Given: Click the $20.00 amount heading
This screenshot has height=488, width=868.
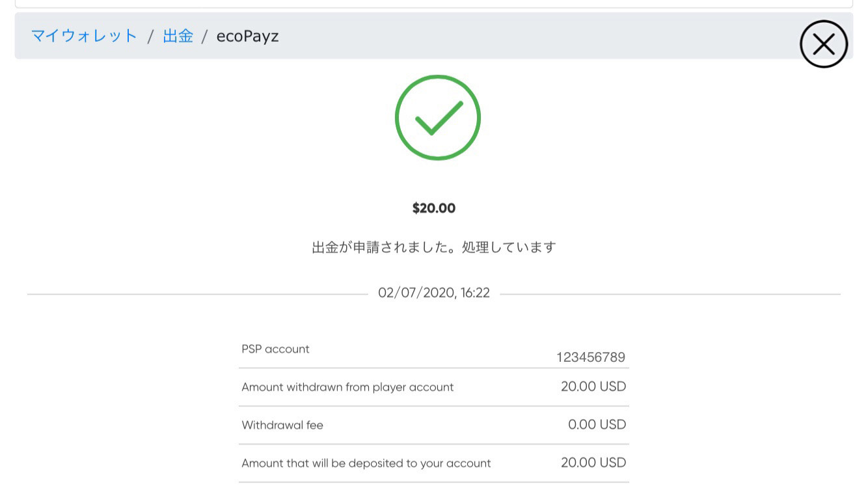Looking at the screenshot, I should [434, 208].
